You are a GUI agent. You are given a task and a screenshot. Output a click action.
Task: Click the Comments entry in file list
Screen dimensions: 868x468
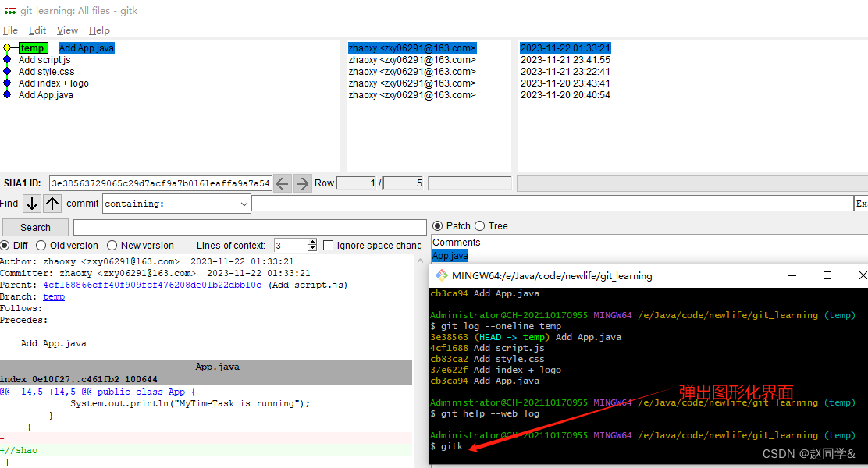click(x=456, y=243)
